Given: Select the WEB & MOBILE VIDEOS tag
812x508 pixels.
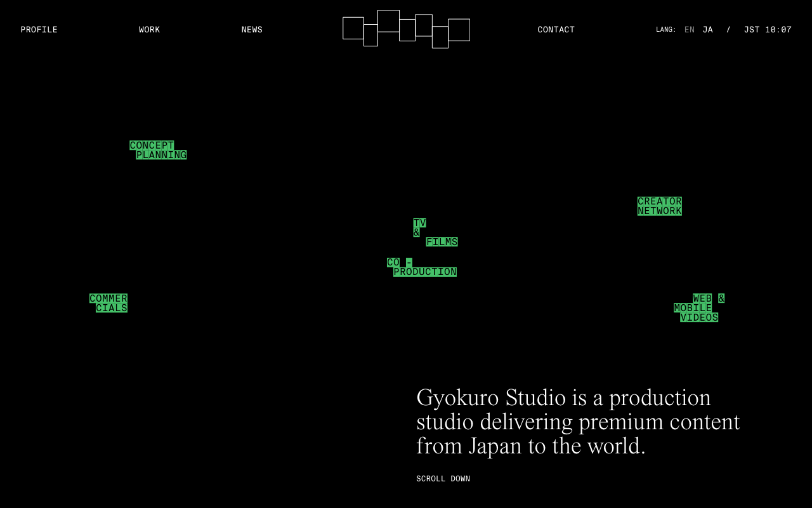Looking at the screenshot, I should 699,308.
